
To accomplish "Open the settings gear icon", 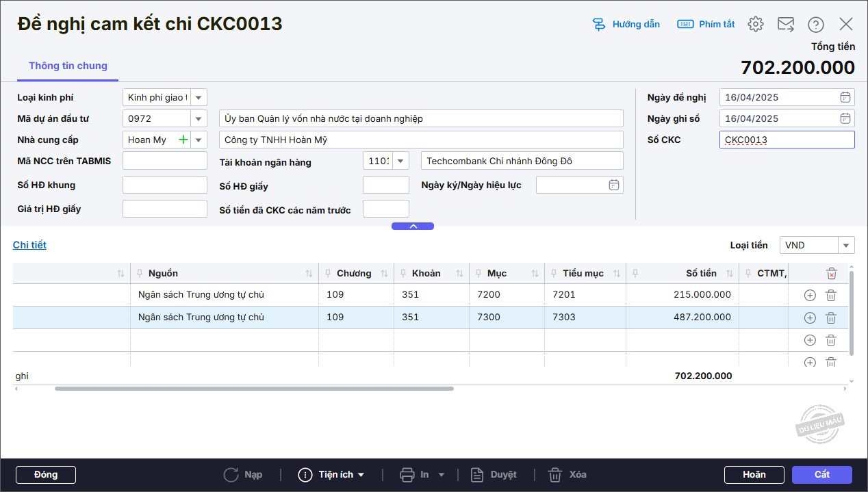I will tap(755, 25).
